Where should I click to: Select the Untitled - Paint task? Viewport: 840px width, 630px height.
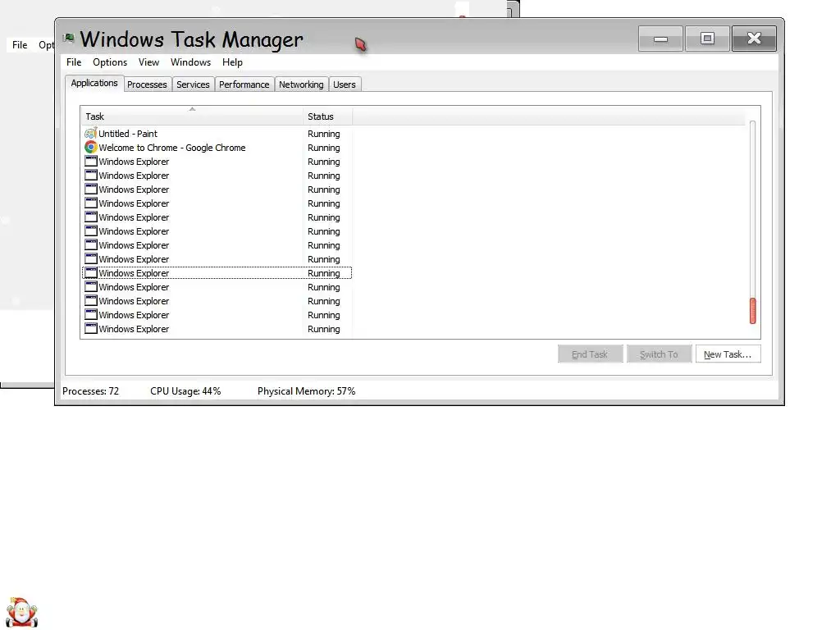(x=217, y=134)
